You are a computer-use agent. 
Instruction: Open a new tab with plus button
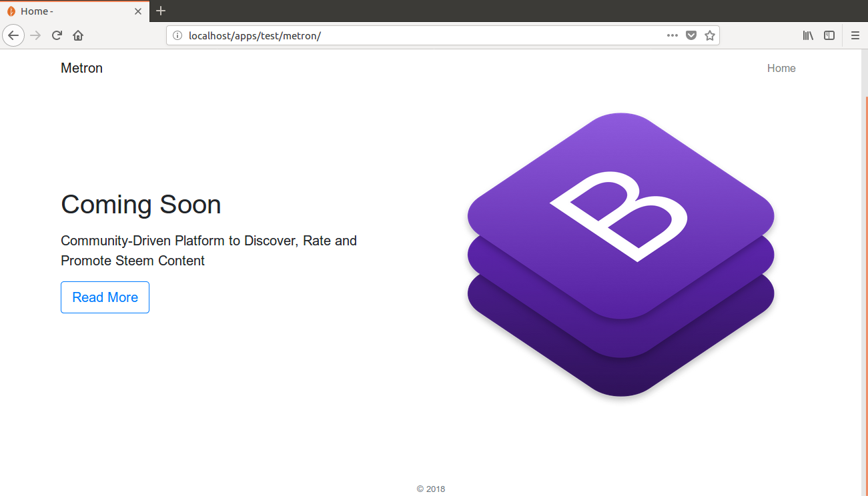click(161, 11)
